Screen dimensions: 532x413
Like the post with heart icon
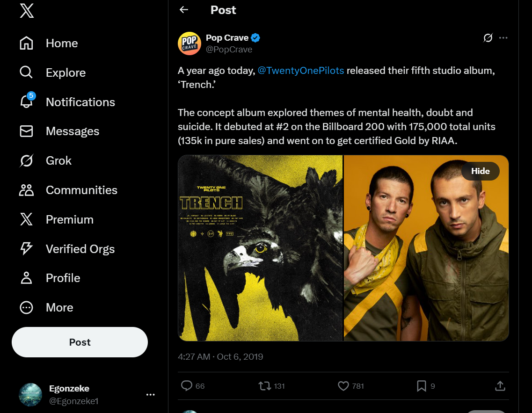coord(343,386)
